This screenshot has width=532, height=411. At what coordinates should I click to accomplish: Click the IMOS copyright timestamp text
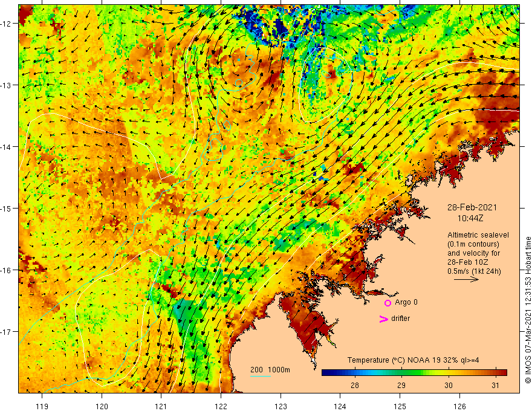528,310
